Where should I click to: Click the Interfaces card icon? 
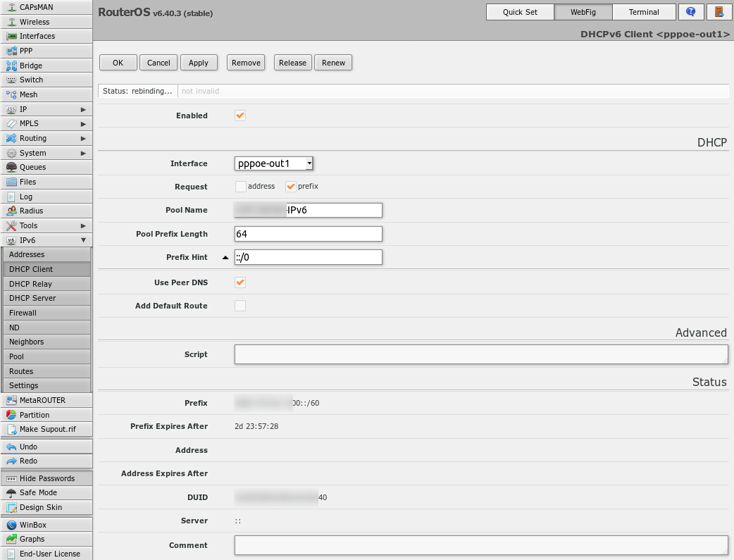pyautogui.click(x=12, y=37)
